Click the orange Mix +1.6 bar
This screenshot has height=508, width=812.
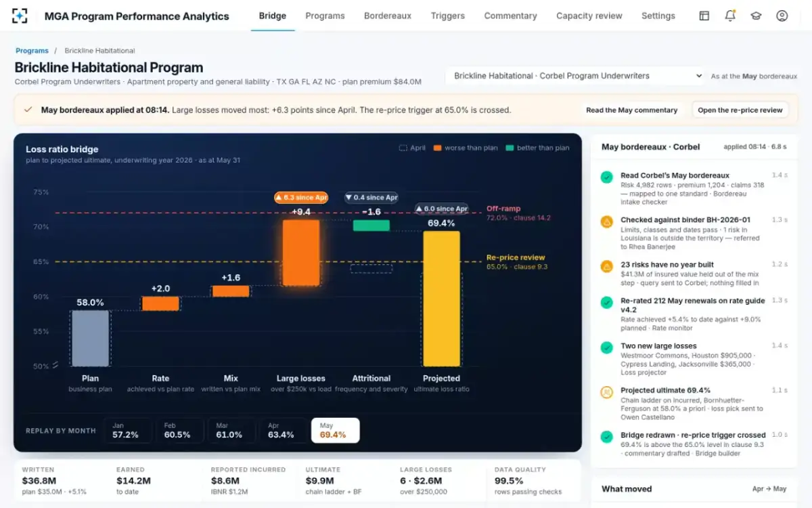tap(231, 291)
